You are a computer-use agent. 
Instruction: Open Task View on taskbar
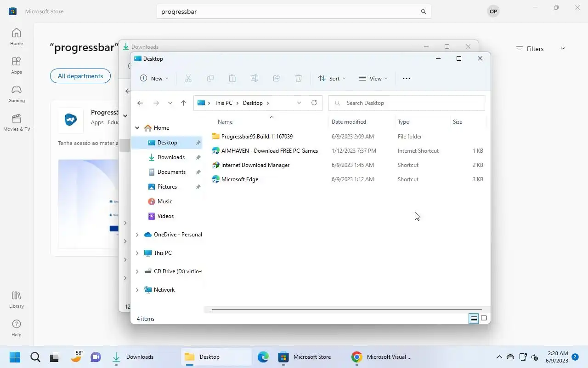(55, 357)
